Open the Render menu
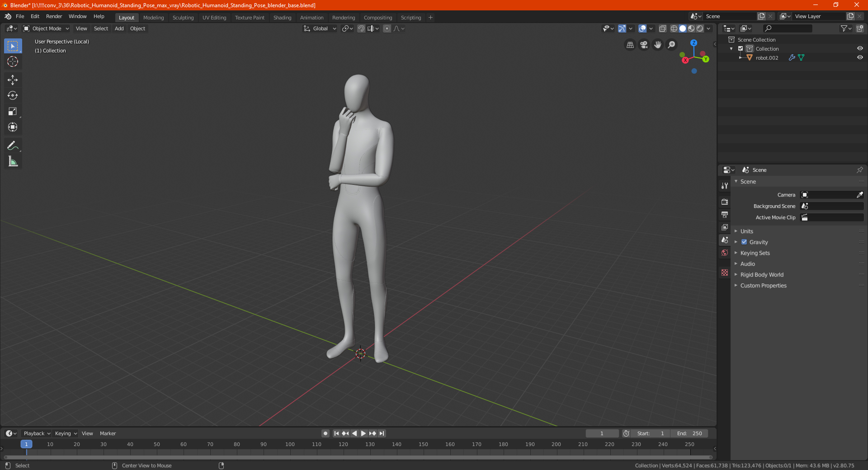Image resolution: width=868 pixels, height=470 pixels. (x=54, y=16)
